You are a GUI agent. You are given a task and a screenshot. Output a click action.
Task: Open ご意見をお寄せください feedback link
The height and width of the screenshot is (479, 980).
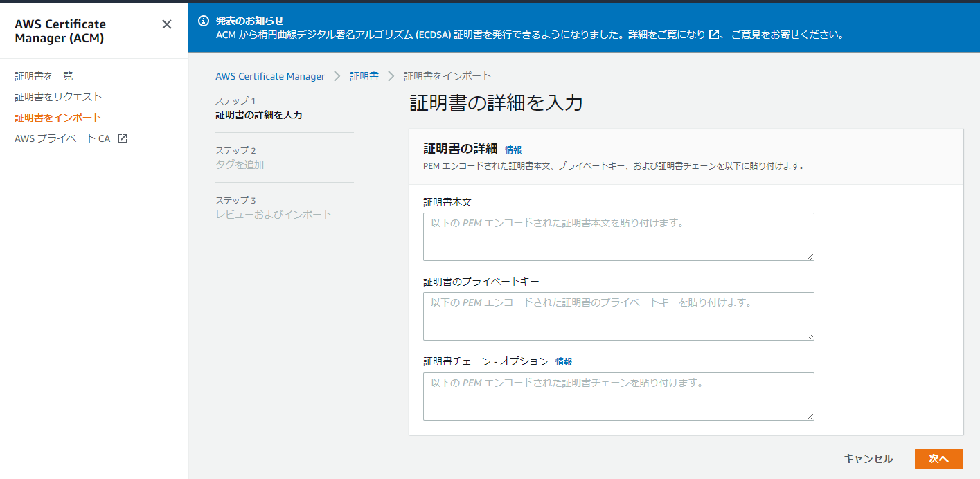[785, 35]
